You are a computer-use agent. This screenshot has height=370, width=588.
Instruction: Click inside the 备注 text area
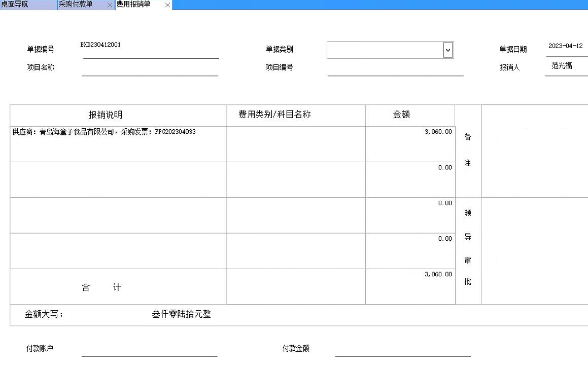point(534,151)
